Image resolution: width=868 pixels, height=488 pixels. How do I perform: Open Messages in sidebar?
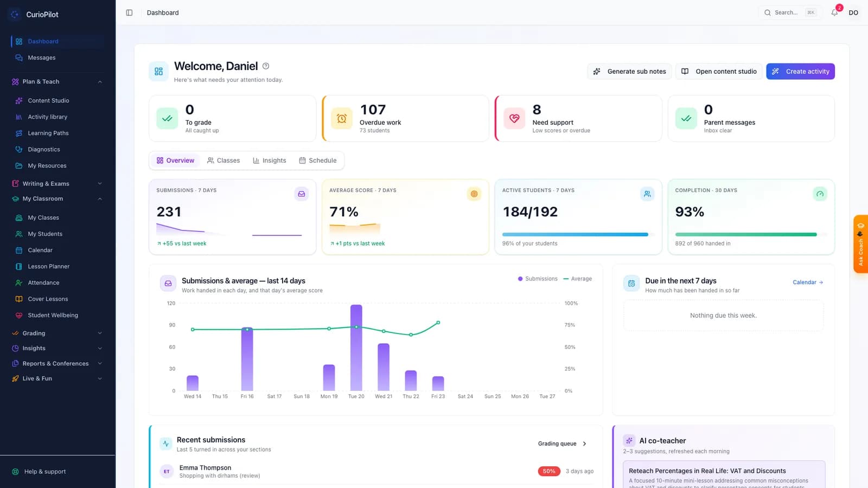point(58,57)
